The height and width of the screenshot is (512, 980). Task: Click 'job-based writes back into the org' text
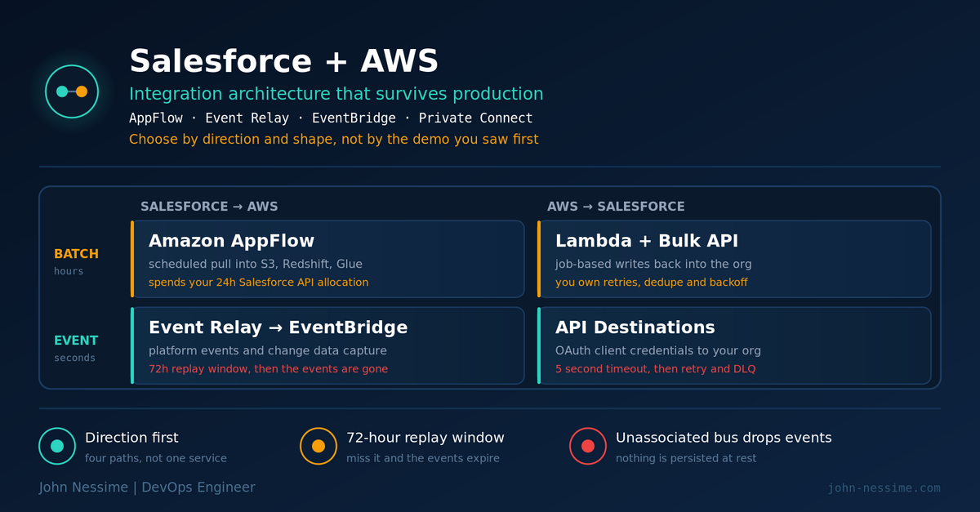(653, 264)
